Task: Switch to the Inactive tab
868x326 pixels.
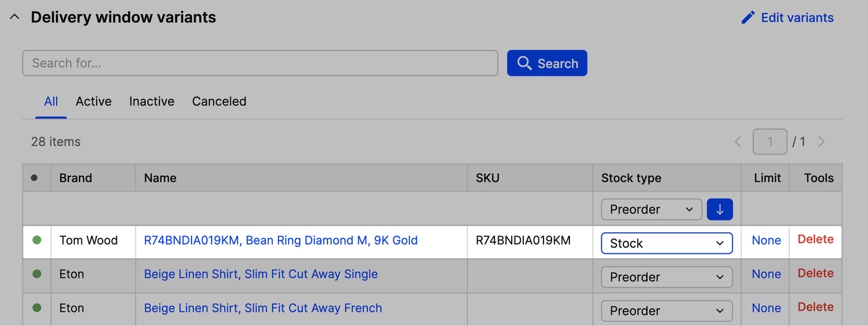Action: pos(151,102)
